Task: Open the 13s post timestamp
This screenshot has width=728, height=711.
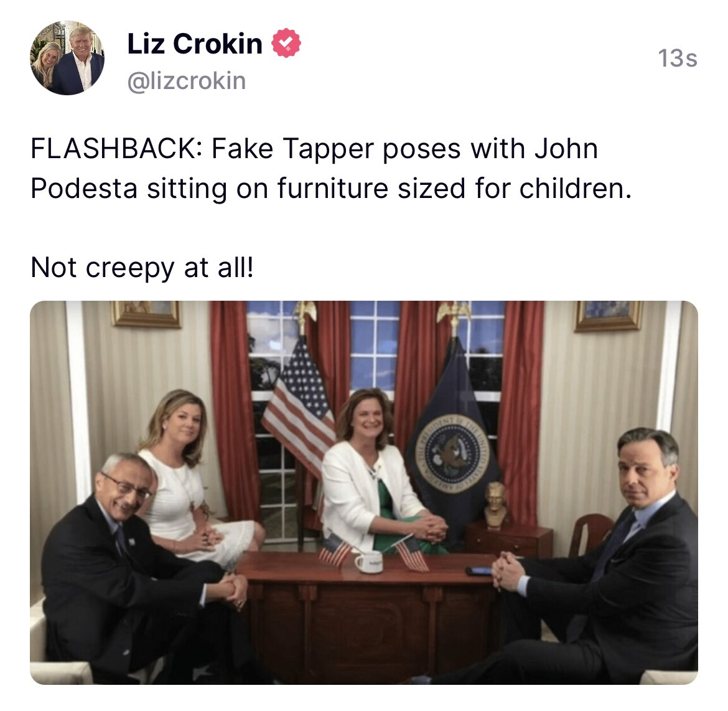Action: click(678, 59)
